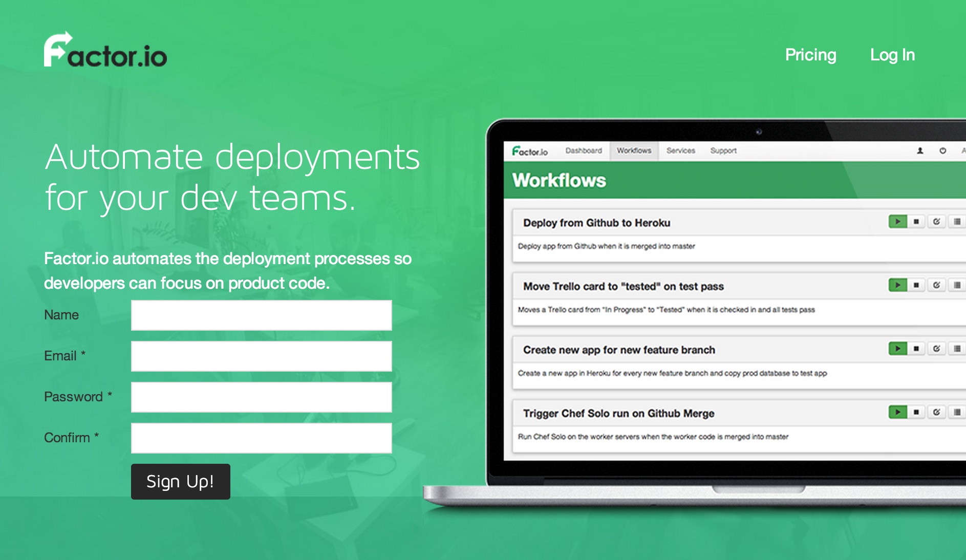
Task: Click 'Run Chef Solo on the worker servers' description
Action: click(x=653, y=437)
